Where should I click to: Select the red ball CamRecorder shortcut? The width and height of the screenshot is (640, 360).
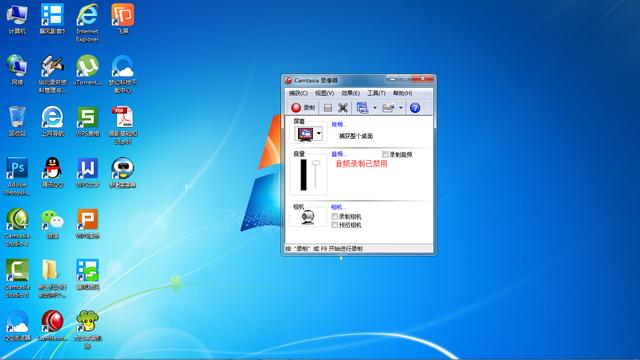52,325
